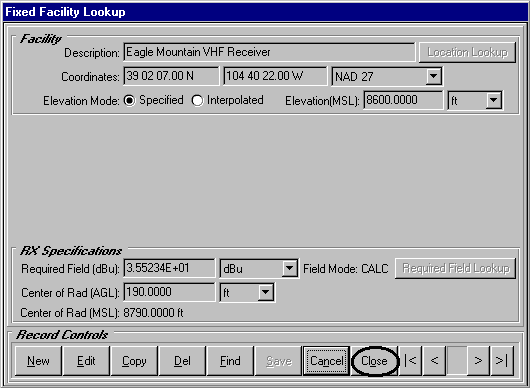The image size is (530, 388).
Task: Click the Description text field
Action: pos(269,52)
